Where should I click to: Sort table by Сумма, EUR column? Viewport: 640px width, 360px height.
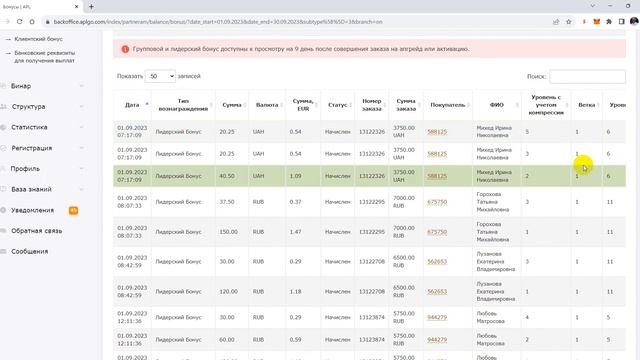[x=303, y=105]
